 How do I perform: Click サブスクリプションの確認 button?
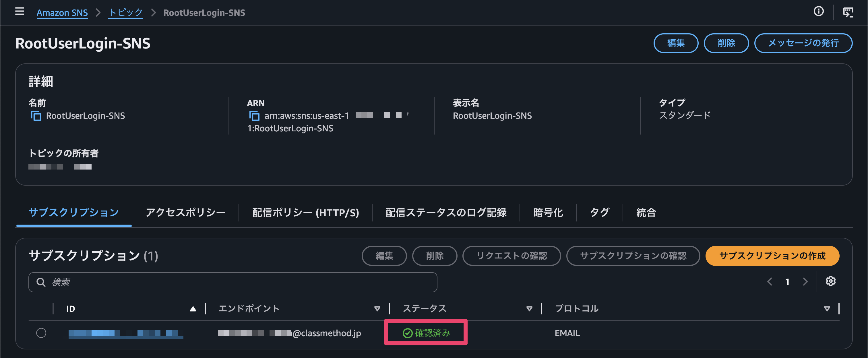click(633, 256)
